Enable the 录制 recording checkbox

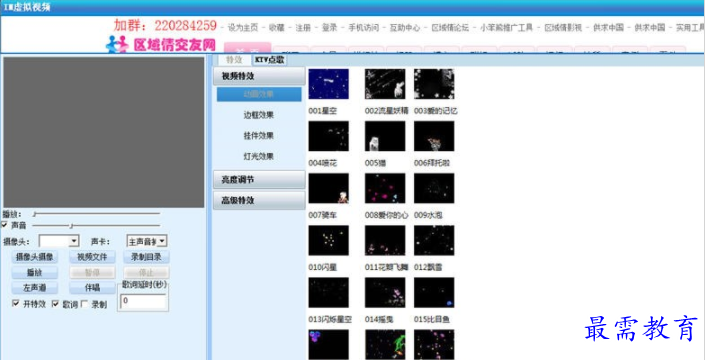click(x=84, y=304)
